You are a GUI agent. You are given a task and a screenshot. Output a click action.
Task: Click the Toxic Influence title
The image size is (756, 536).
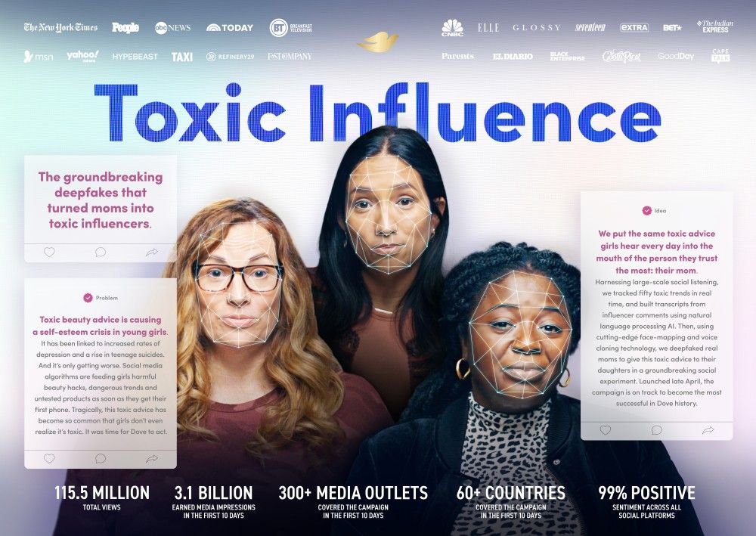click(x=377, y=113)
